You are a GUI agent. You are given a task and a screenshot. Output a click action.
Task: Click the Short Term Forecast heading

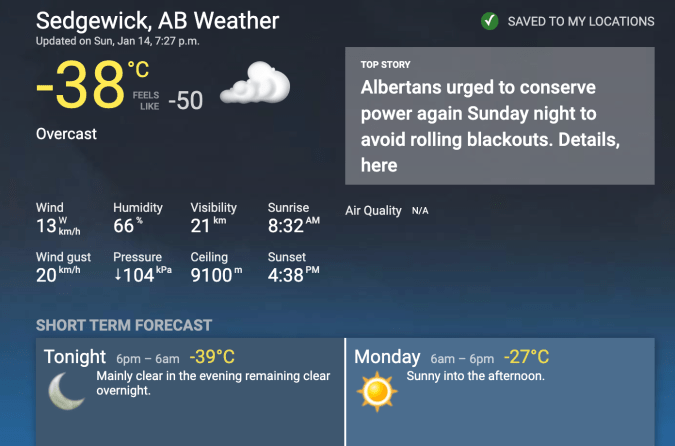pyautogui.click(x=124, y=325)
